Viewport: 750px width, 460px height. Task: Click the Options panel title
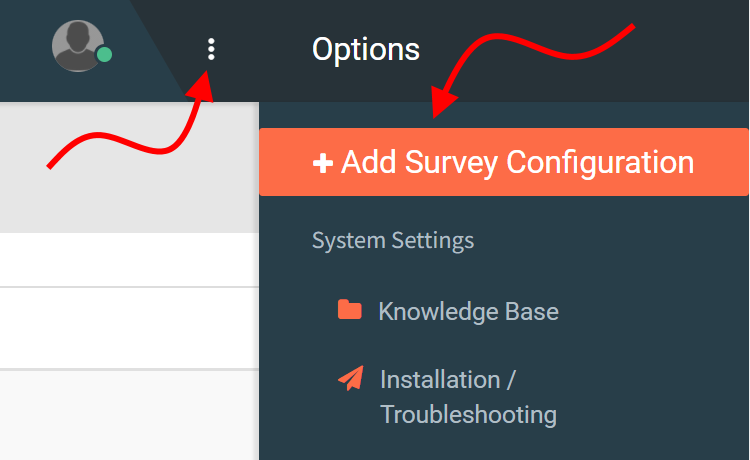(365, 49)
